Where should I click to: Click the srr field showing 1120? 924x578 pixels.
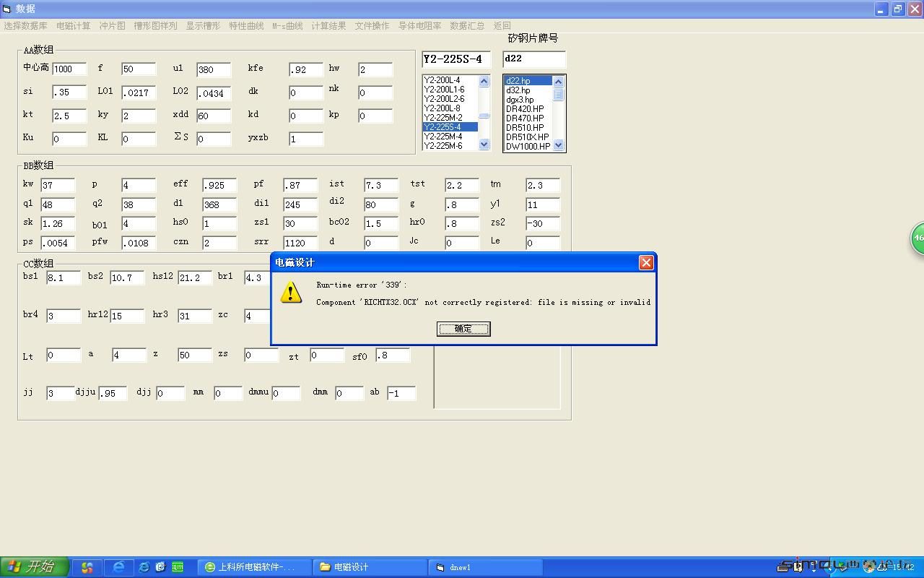(300, 243)
